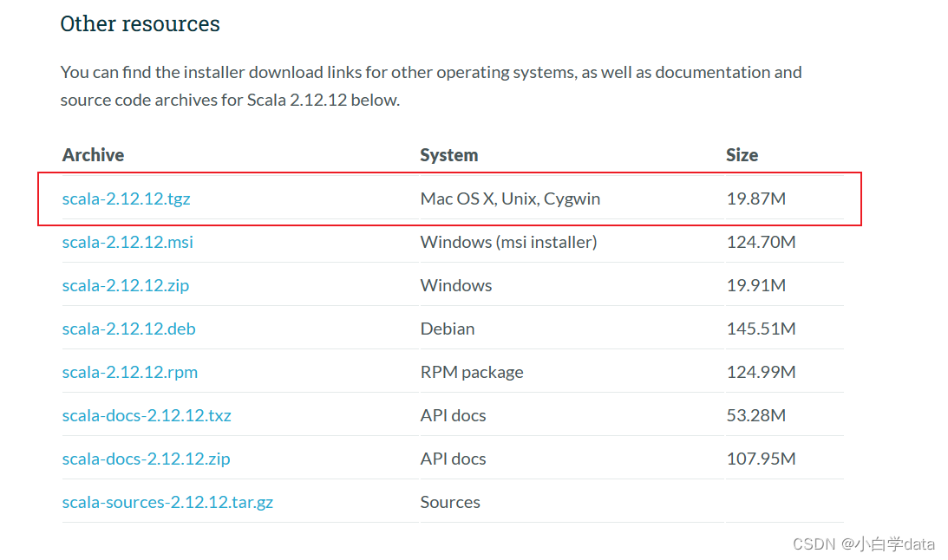Click the Size column header
The image size is (948, 560).
742,155
